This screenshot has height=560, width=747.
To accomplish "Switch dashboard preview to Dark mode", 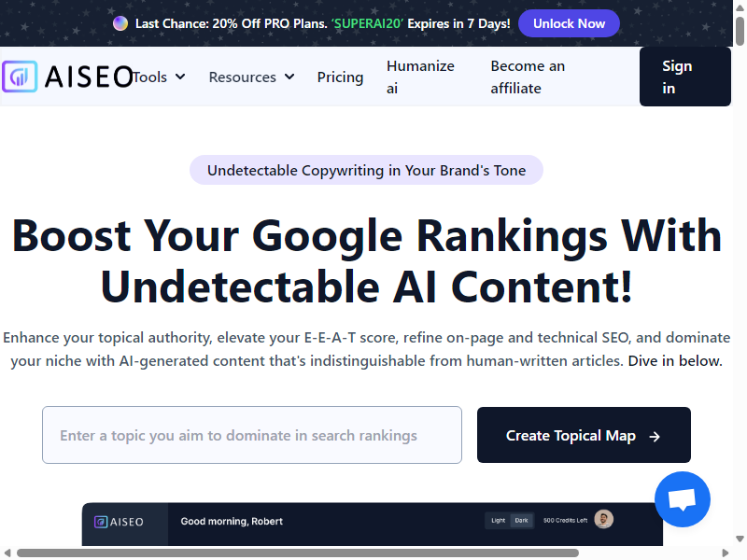I will (x=521, y=521).
